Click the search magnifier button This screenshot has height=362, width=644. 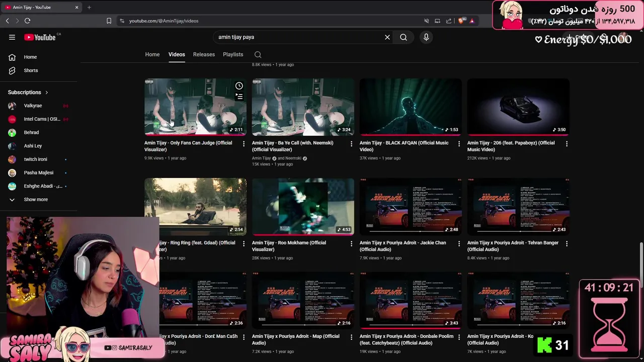404,37
